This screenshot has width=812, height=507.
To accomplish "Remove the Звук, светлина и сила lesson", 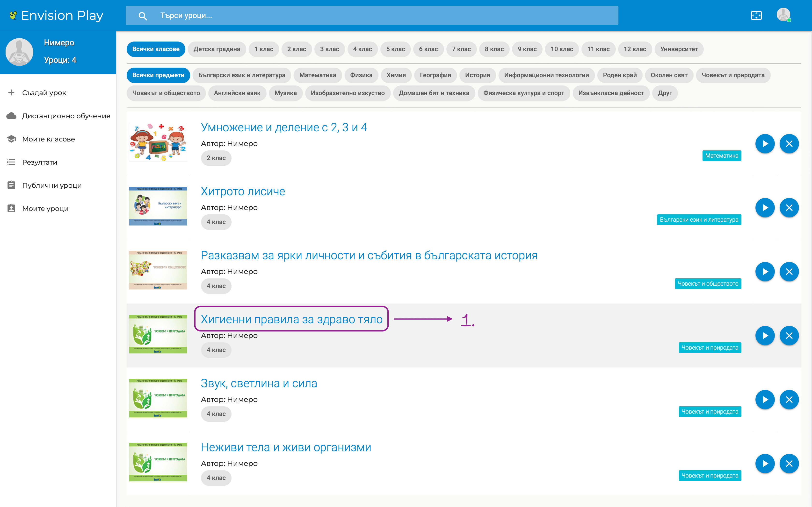I will pyautogui.click(x=789, y=399).
